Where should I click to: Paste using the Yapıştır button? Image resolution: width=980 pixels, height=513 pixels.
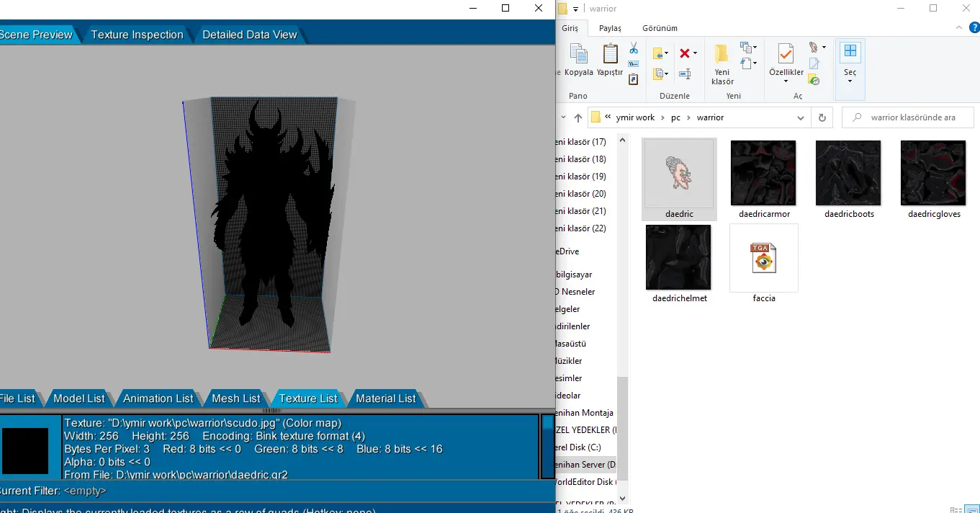(x=610, y=60)
